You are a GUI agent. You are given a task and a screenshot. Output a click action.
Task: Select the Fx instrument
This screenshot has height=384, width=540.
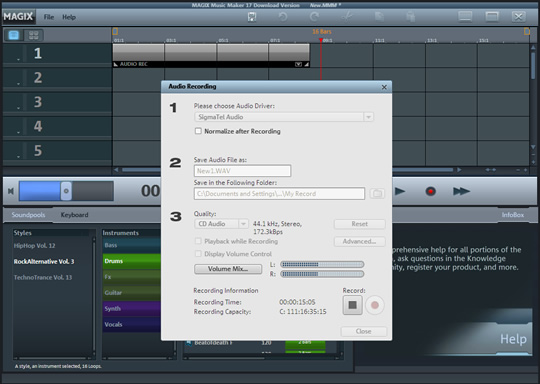pos(132,277)
